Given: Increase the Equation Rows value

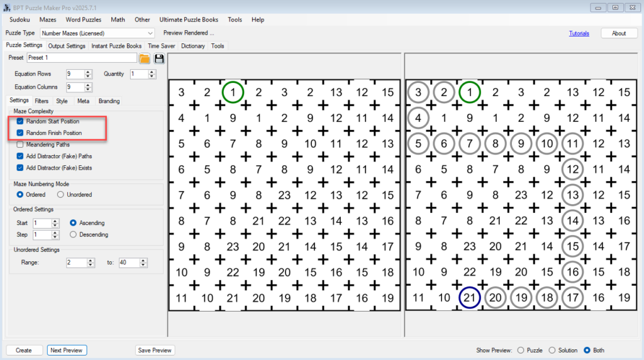Looking at the screenshot, I should 88,72.
